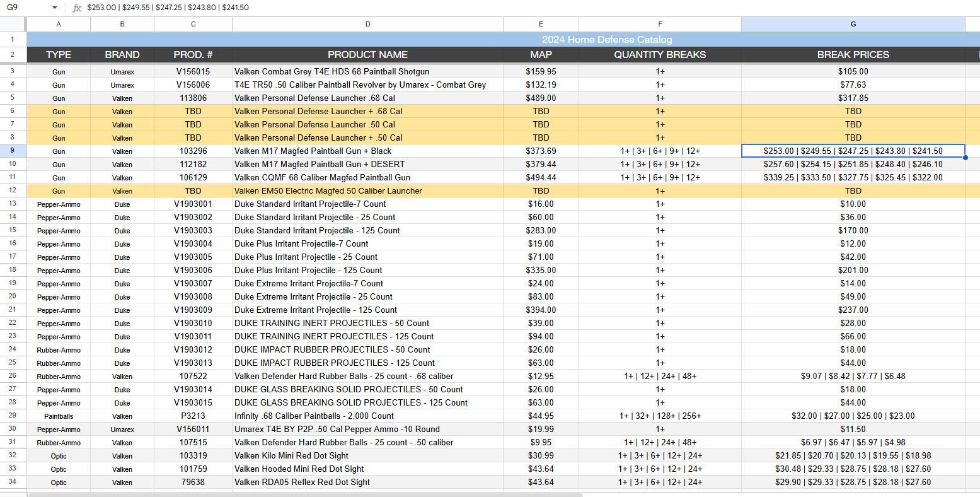Screen dimensions: 980x497
Task: Select product number V1903002 cell
Action: (x=193, y=217)
